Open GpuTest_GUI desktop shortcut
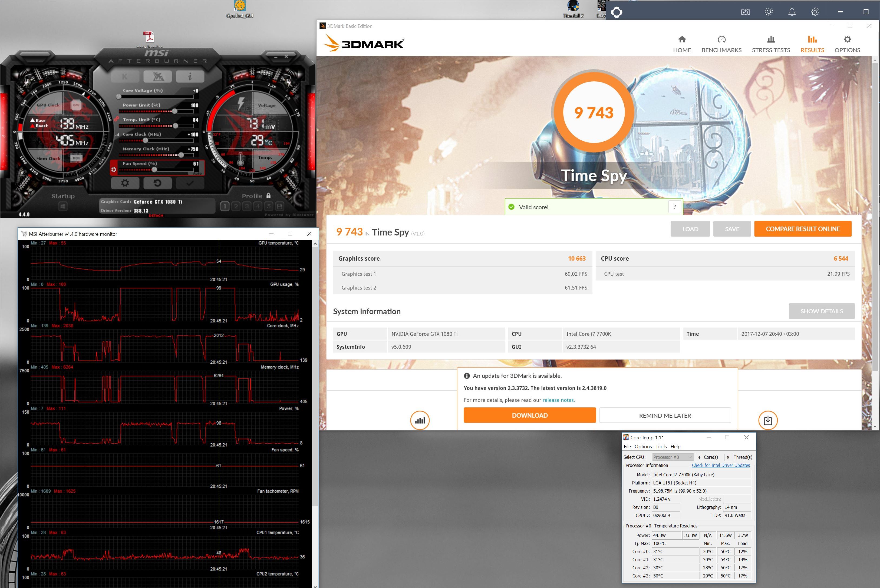This screenshot has width=880, height=588. tap(239, 9)
